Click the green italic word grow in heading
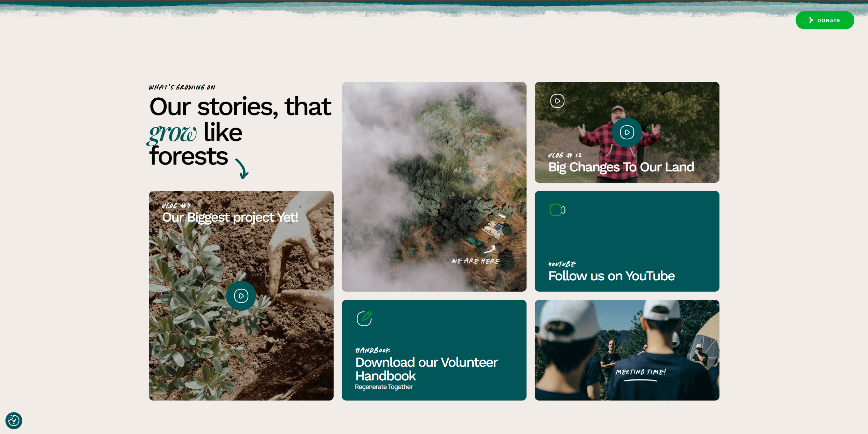The width and height of the screenshot is (868, 434). [172, 134]
